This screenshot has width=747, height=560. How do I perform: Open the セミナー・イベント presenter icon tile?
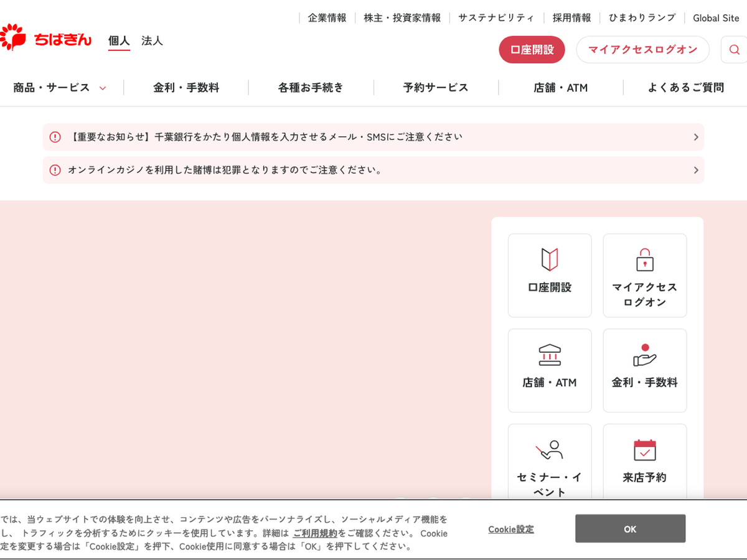coord(550,464)
